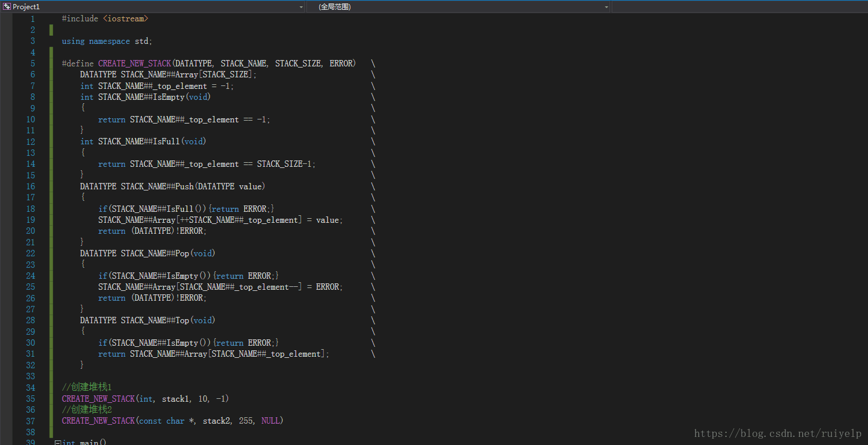Click 'return STACK_NAME##Array[STACK_NAME##_top_element];' line
The width and height of the screenshot is (868, 445).
click(214, 354)
